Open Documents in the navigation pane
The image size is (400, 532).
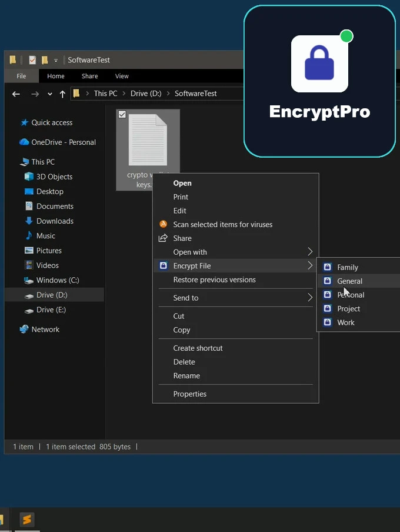[x=54, y=206]
